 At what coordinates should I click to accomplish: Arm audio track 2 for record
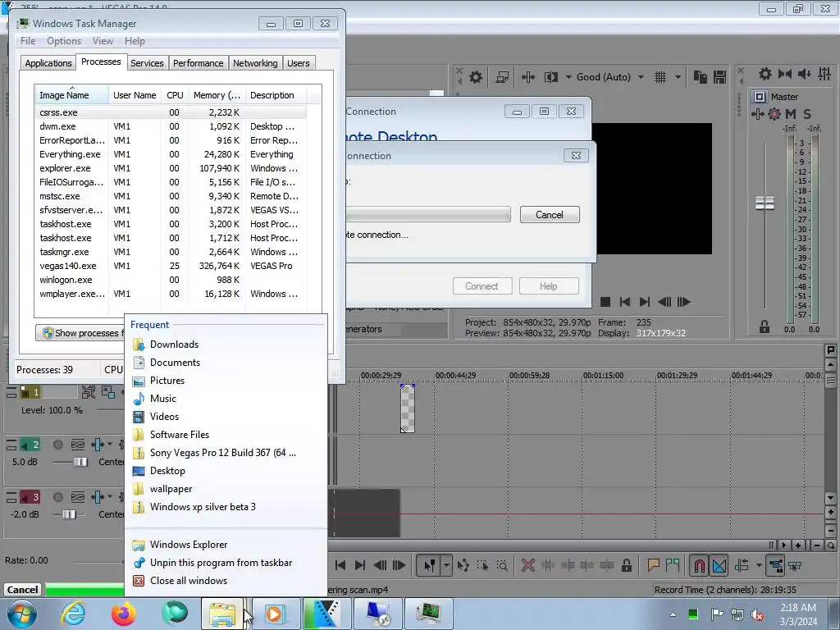58,445
